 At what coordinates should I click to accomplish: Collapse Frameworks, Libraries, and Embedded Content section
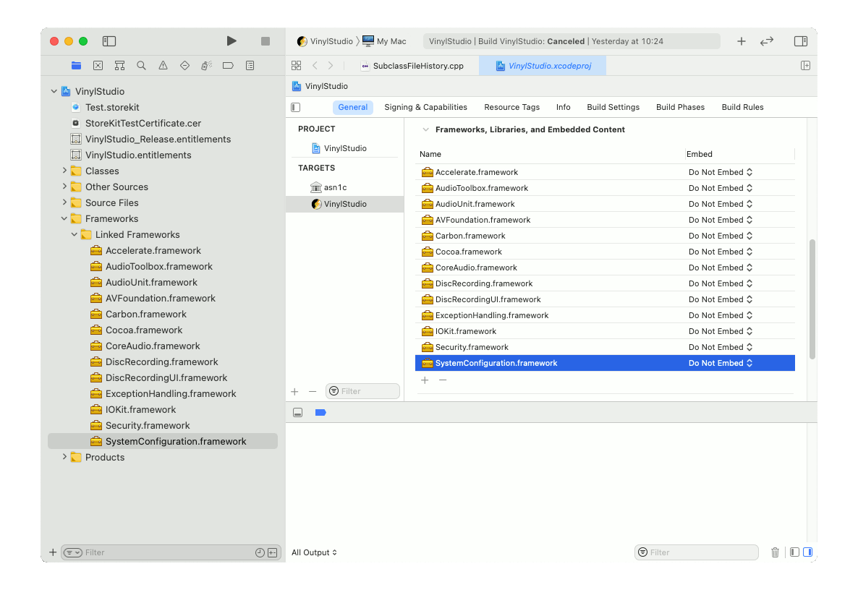click(x=425, y=129)
